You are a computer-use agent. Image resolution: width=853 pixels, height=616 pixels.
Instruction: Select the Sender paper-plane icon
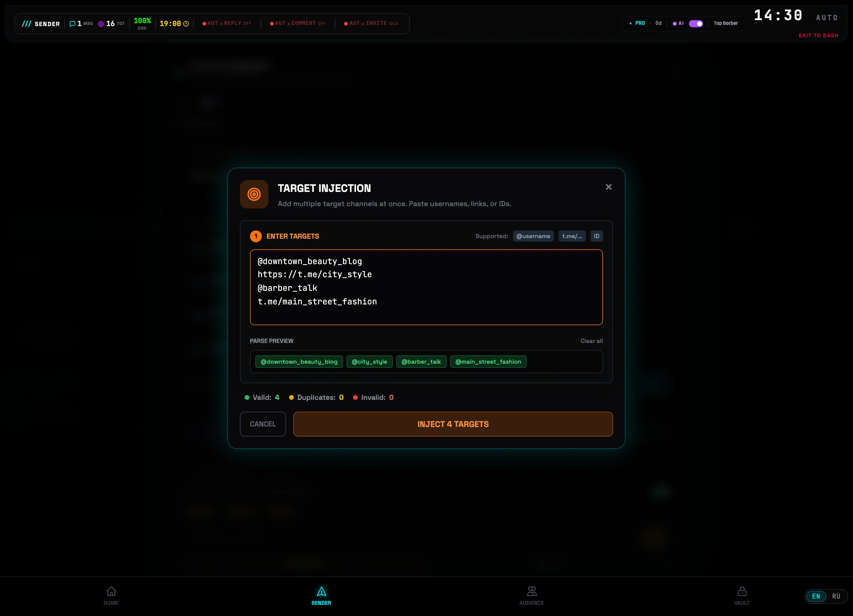click(321, 591)
